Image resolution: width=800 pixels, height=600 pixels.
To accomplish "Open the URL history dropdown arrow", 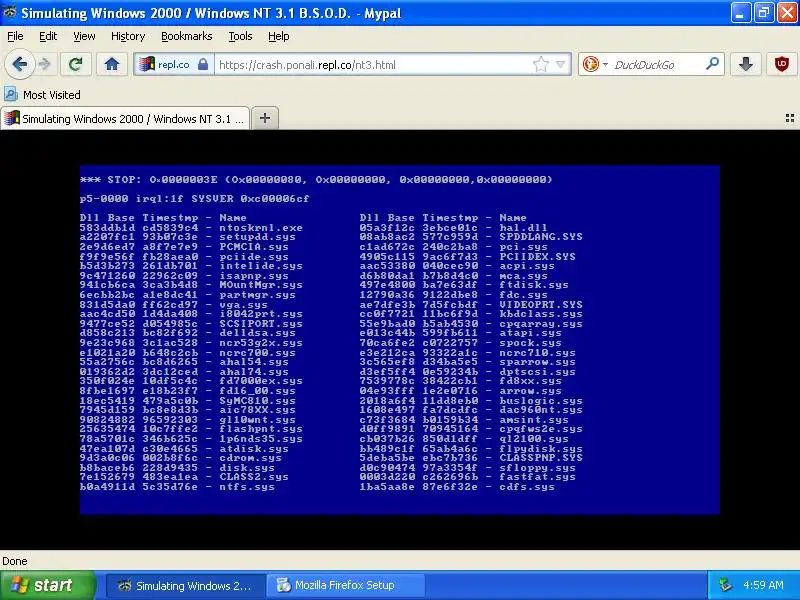I will (561, 64).
